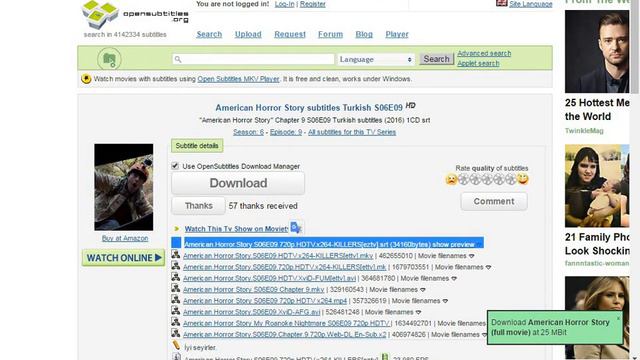The height and width of the screenshot is (360, 640).
Task: Click the subtitle search text input field
Action: pyautogui.click(x=253, y=59)
